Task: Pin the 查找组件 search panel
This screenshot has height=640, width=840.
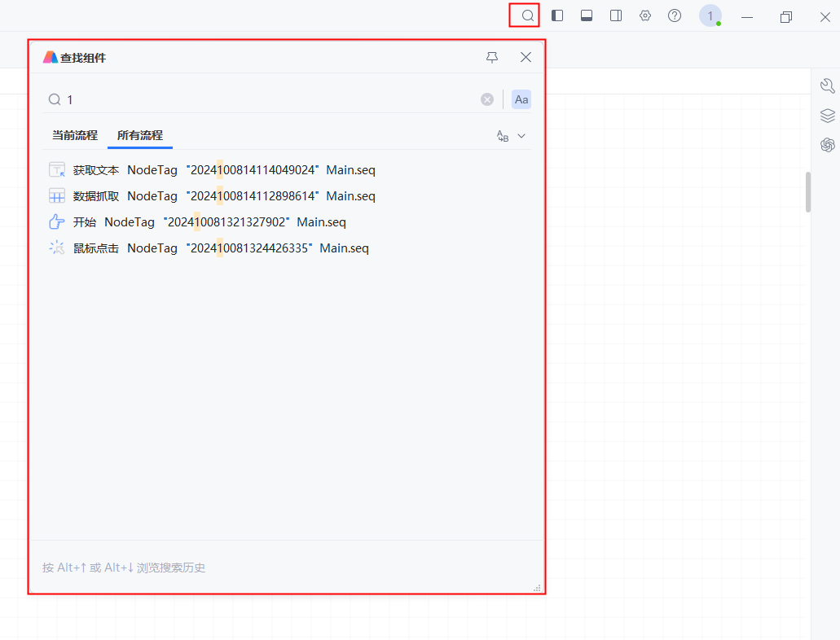Action: click(492, 57)
